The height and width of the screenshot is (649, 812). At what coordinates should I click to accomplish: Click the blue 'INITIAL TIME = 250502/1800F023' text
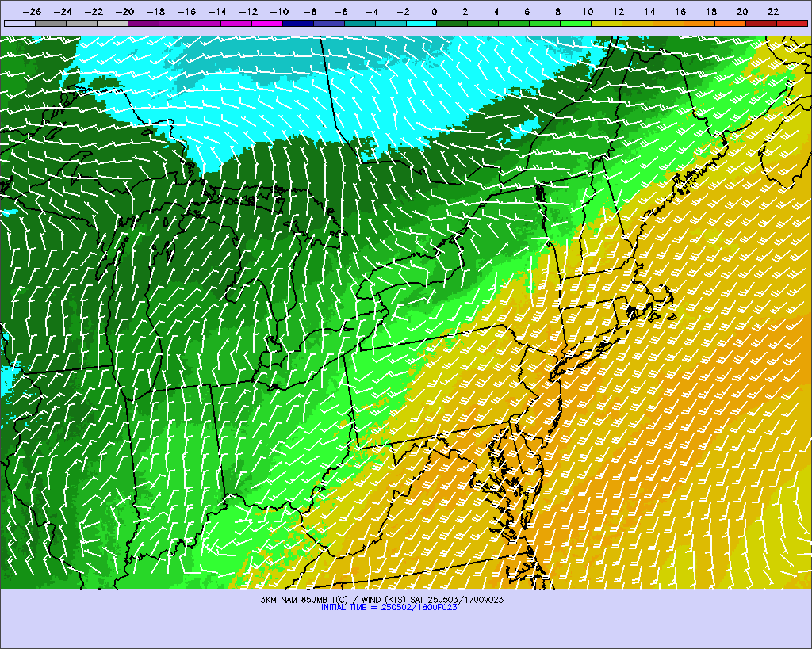389,607
